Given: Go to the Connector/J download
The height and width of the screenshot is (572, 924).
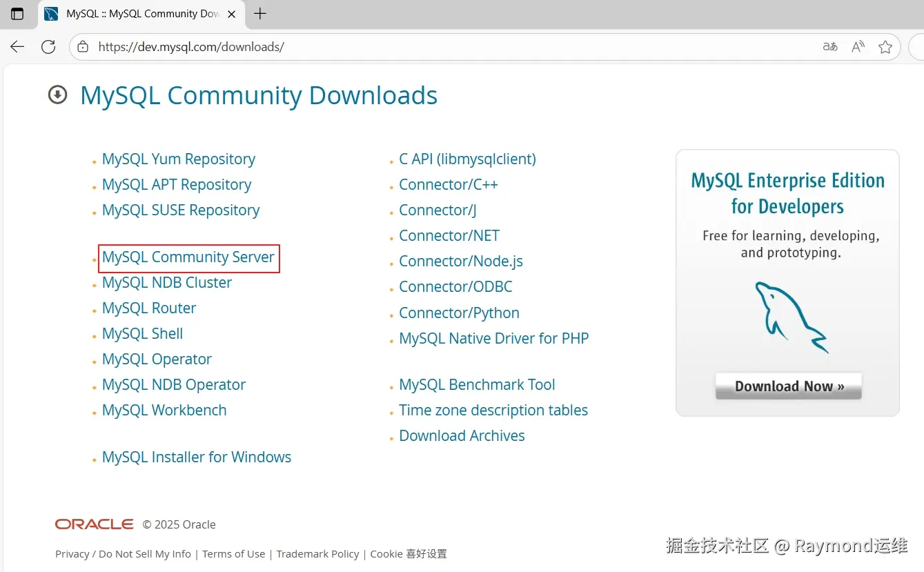Looking at the screenshot, I should [438, 210].
